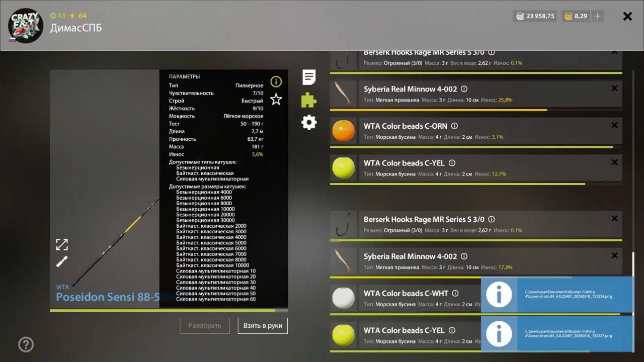Image resolution: width=644 pixels, height=362 pixels.
Task: Click the Тест value 50 – 190 г
Action: click(x=252, y=124)
